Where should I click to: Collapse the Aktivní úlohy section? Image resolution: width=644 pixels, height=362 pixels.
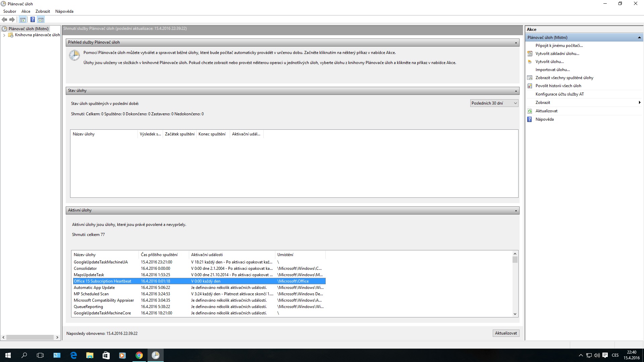(516, 210)
